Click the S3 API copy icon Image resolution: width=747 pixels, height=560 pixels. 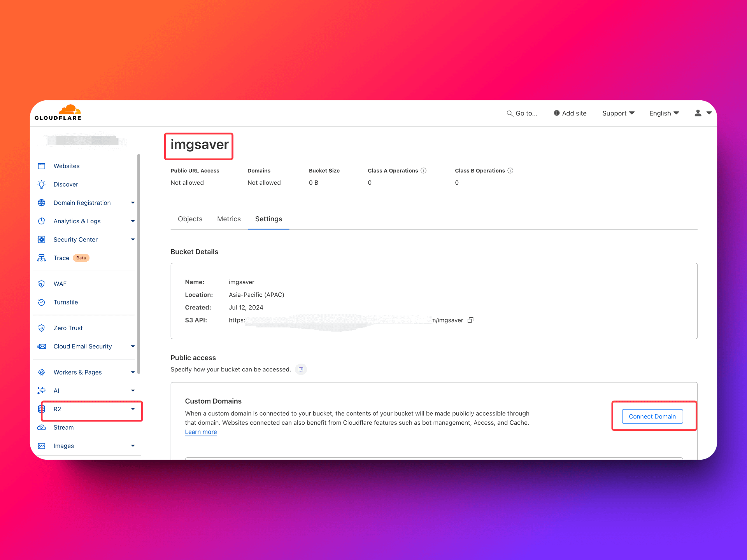[472, 320]
